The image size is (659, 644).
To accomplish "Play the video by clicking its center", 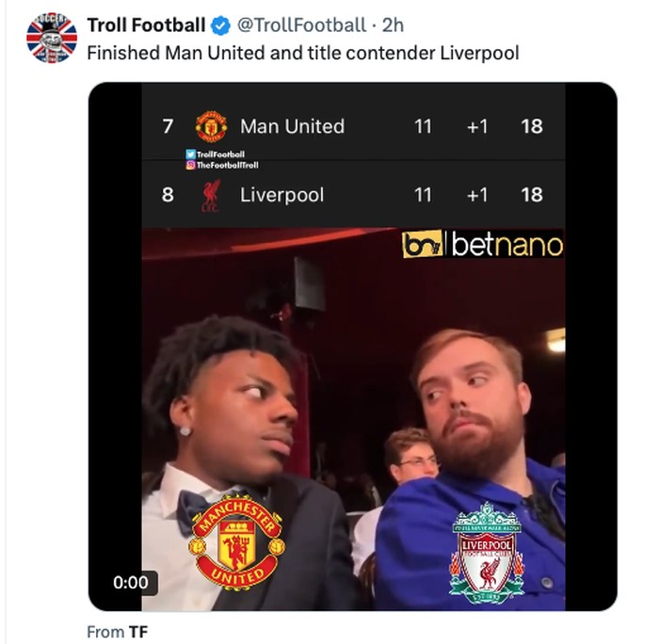I will coord(353,377).
